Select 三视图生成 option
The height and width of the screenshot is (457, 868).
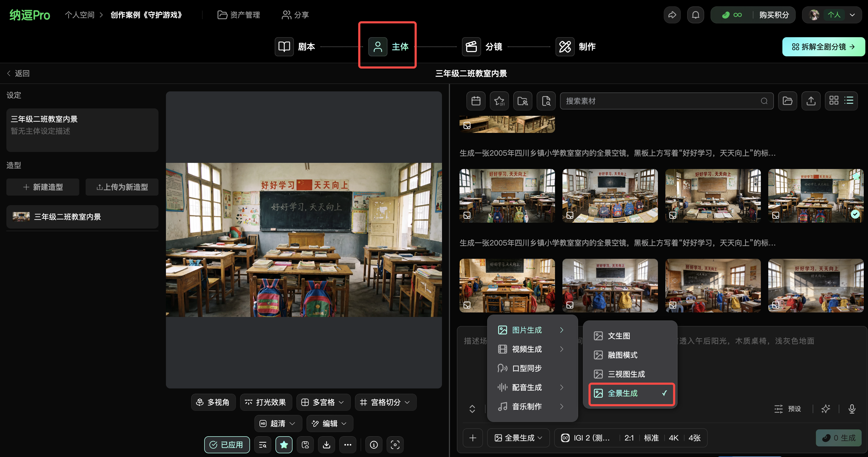pos(630,374)
